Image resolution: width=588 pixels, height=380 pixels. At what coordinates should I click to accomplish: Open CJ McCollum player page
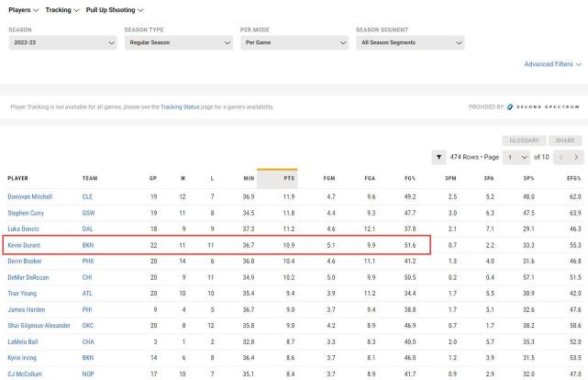tap(25, 374)
